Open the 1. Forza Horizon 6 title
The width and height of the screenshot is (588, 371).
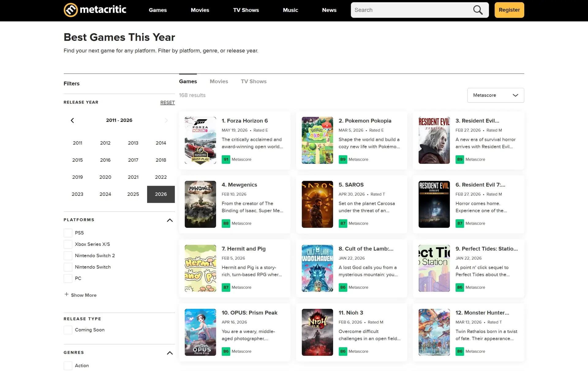245,121
